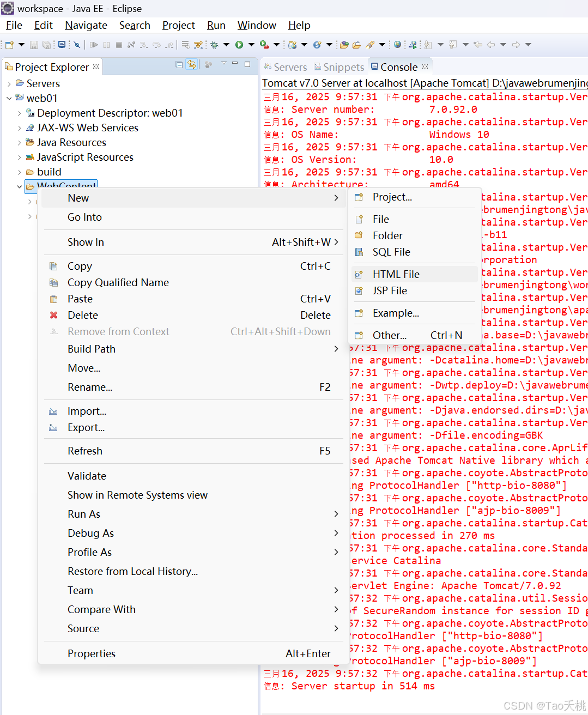Maximize the Project Explorer panel

click(x=247, y=64)
